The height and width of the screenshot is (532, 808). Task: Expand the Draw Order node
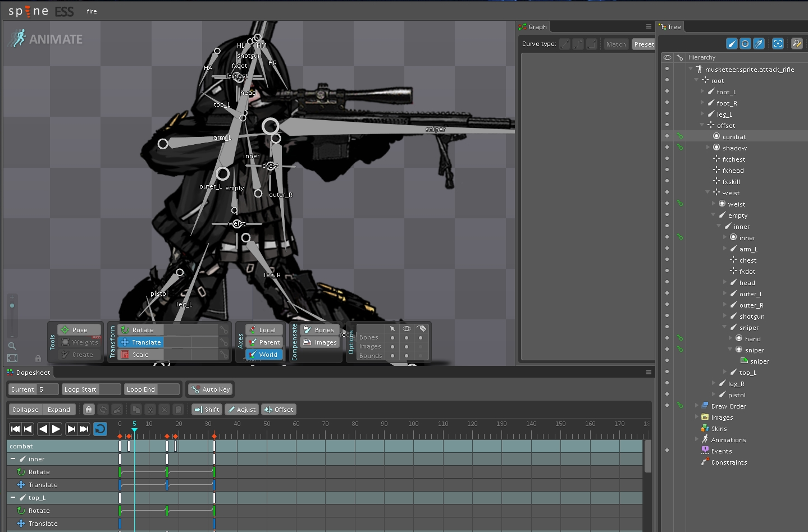(696, 406)
